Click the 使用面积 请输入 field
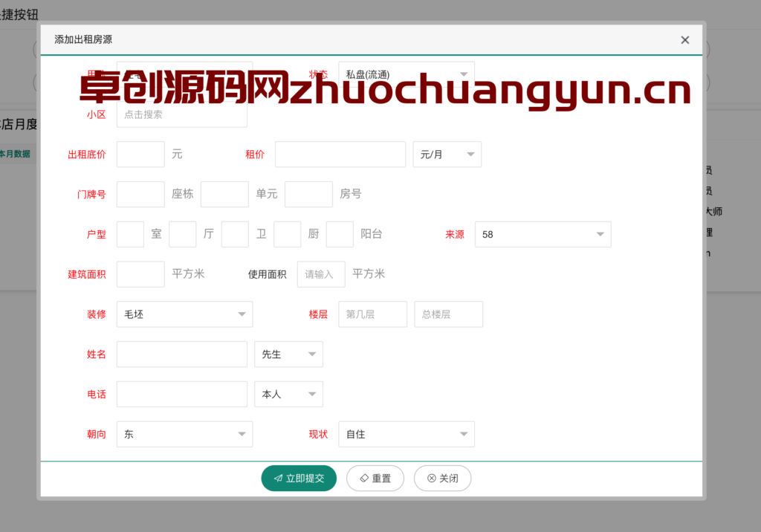This screenshot has height=532, width=761. pos(321,274)
